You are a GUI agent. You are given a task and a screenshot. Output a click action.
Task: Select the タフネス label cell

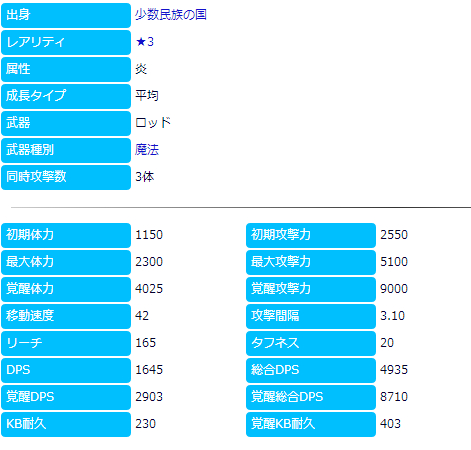(311, 343)
